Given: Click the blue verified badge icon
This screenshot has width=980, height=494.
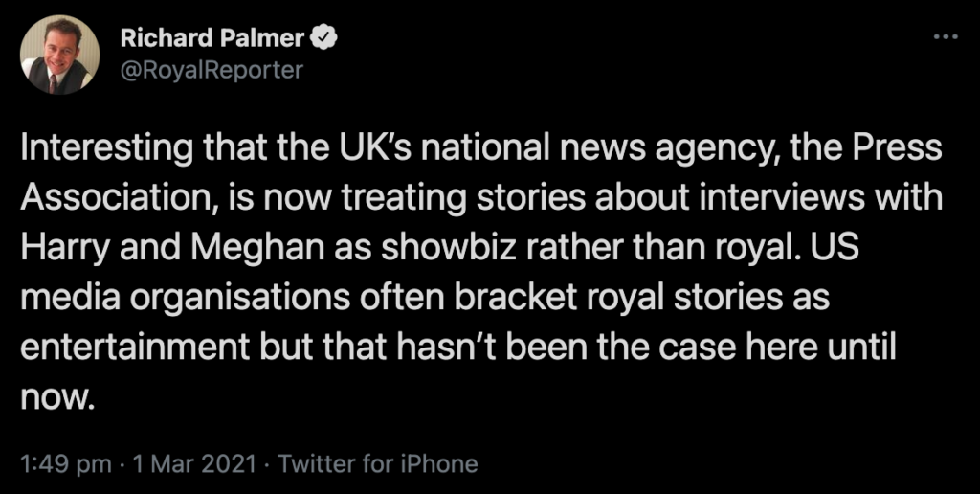Looking at the screenshot, I should (324, 38).
